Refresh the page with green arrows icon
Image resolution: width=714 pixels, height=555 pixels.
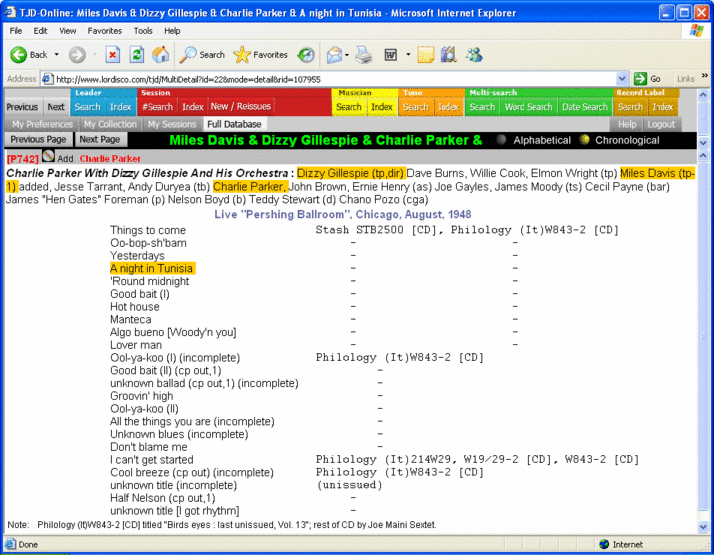point(137,55)
